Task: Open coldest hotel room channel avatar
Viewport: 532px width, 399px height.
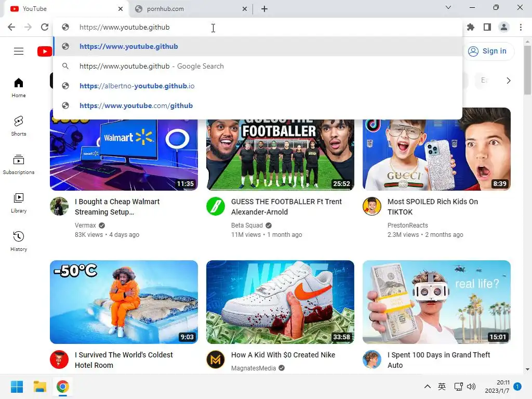Action: point(59,360)
